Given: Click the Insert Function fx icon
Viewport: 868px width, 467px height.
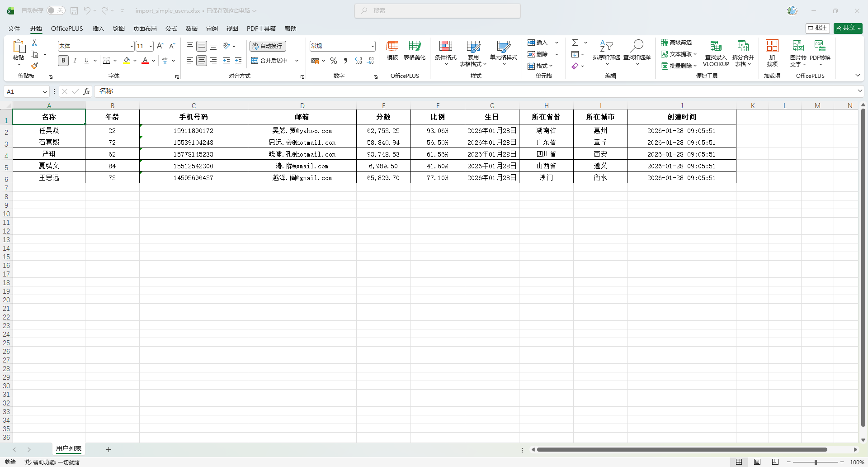Looking at the screenshot, I should [86, 91].
